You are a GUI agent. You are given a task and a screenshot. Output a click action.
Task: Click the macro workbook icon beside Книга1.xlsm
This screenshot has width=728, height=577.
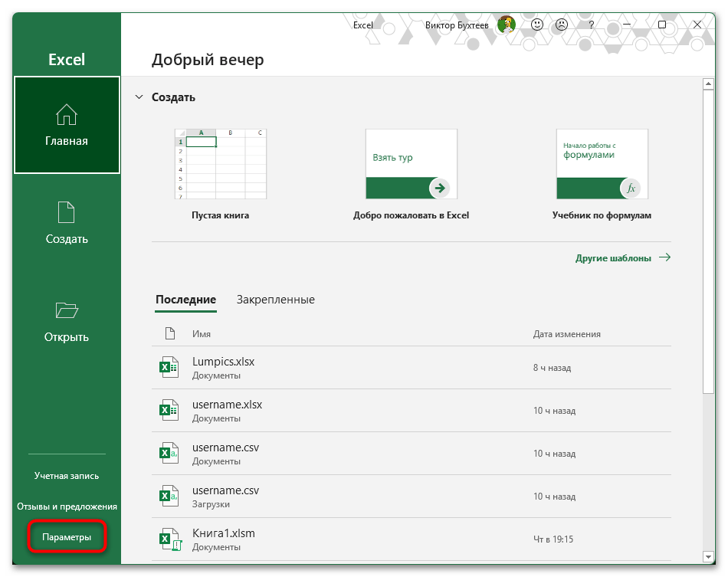tap(169, 539)
